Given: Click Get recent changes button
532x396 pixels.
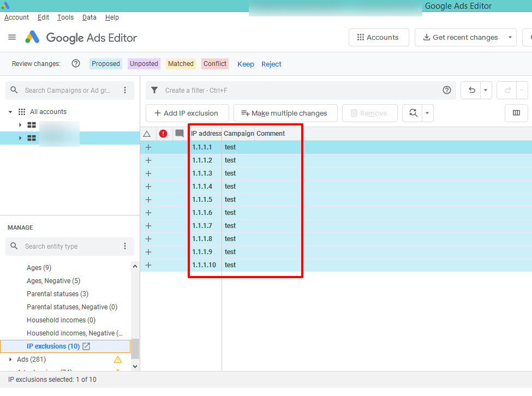Looking at the screenshot, I should (461, 37).
